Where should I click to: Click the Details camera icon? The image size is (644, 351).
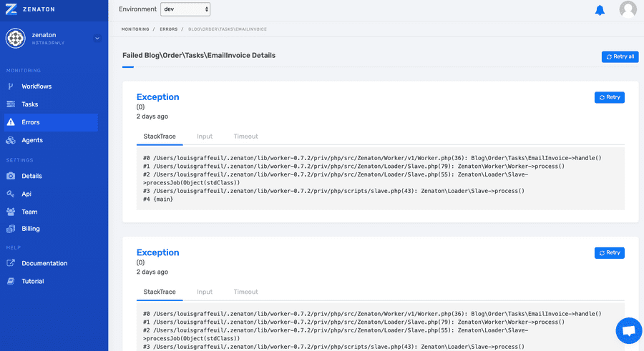(x=11, y=176)
